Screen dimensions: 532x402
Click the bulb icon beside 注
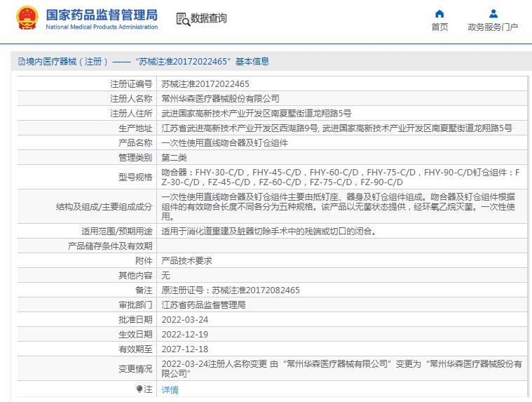pos(139,389)
